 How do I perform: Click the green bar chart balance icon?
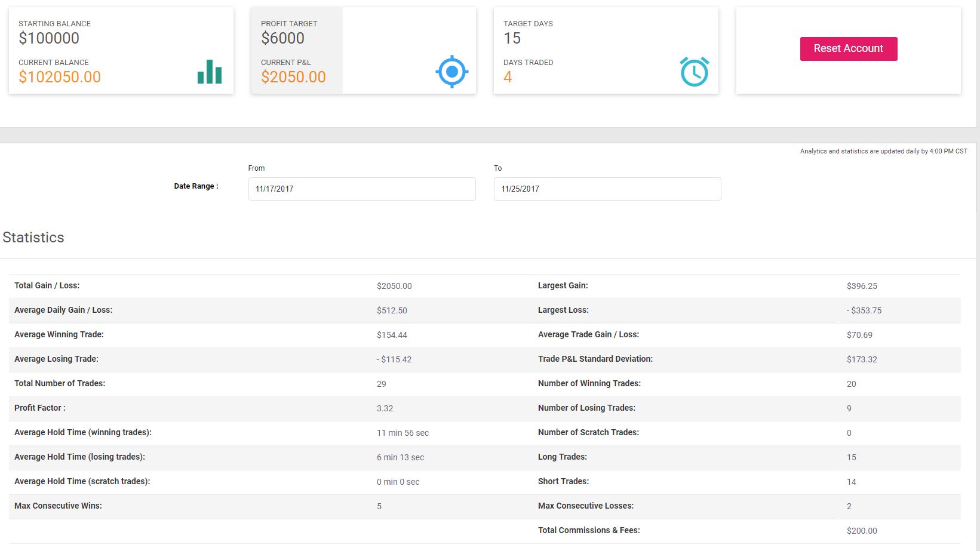210,72
